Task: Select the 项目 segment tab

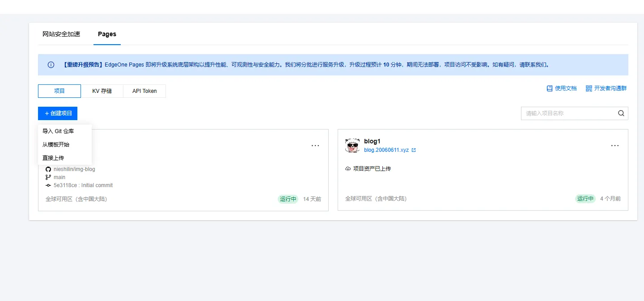Action: pos(59,91)
